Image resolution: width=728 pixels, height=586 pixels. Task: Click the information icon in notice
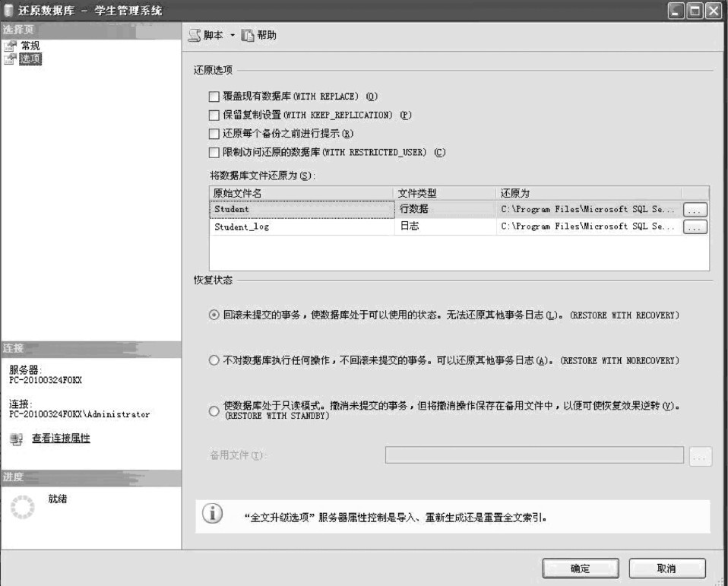[x=212, y=514]
